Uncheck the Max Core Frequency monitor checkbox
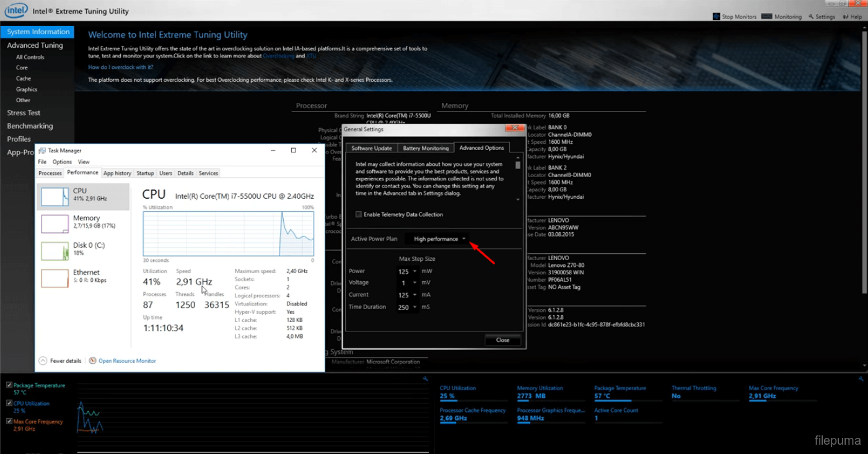The height and width of the screenshot is (454, 868). click(9, 421)
